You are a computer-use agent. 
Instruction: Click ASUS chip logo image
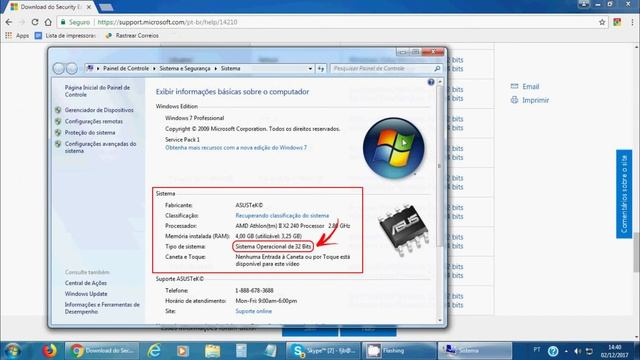(404, 230)
